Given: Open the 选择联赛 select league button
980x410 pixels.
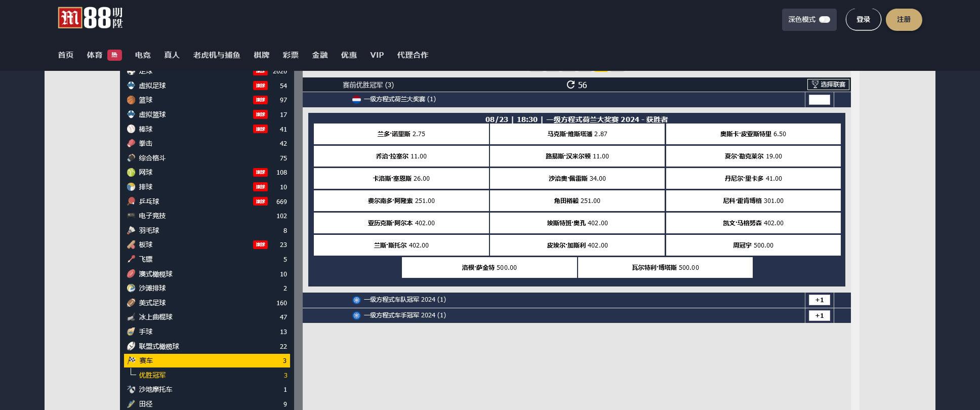Looking at the screenshot, I should (829, 85).
